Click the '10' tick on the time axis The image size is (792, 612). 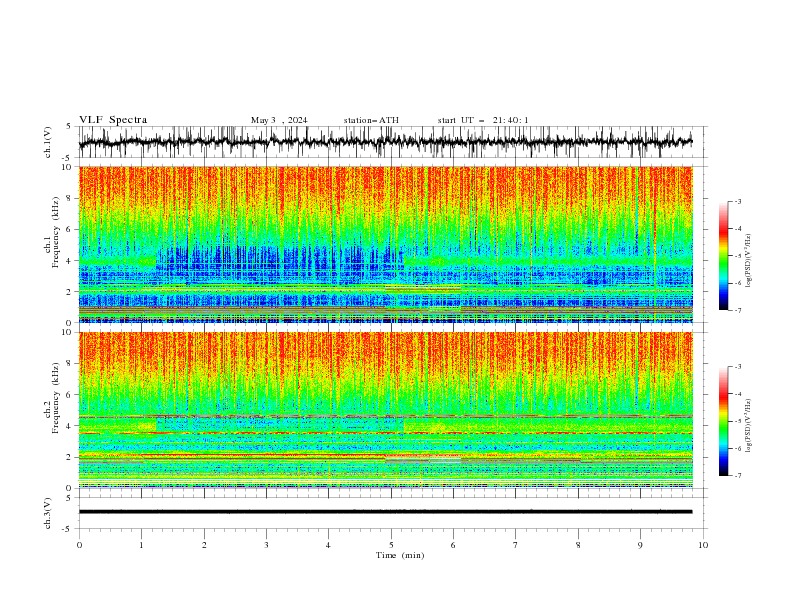[703, 545]
